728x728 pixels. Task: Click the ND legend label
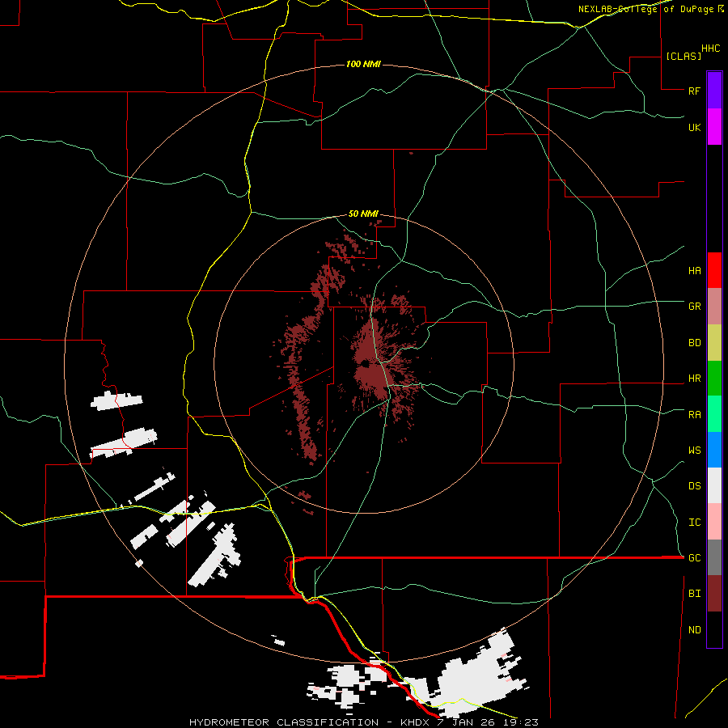[x=694, y=630]
